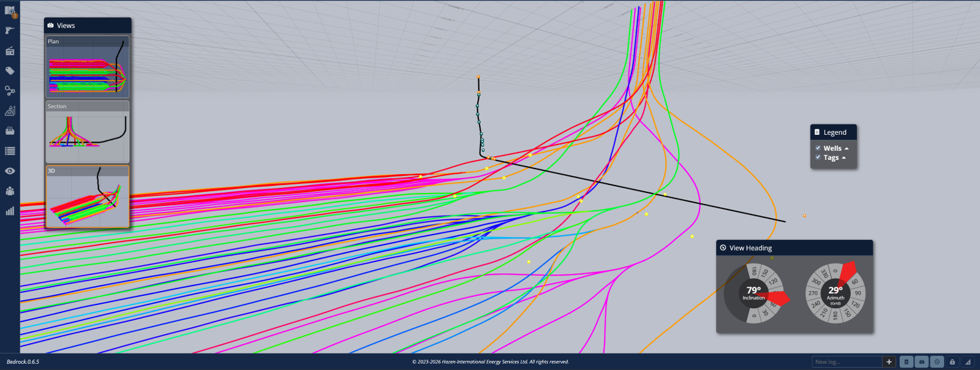Open the bar chart icon in sidebar

coord(10,211)
